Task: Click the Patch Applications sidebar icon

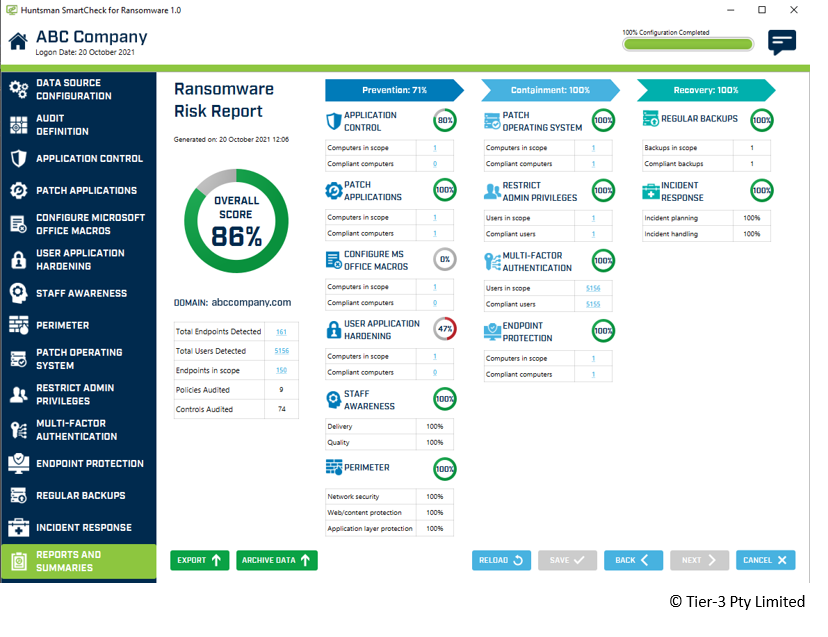Action: pyautogui.click(x=18, y=190)
